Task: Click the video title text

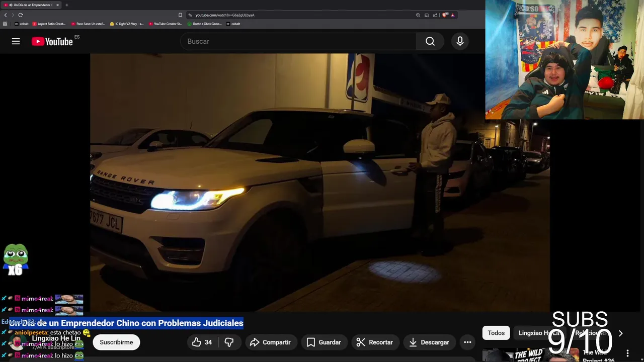Action: (x=126, y=323)
